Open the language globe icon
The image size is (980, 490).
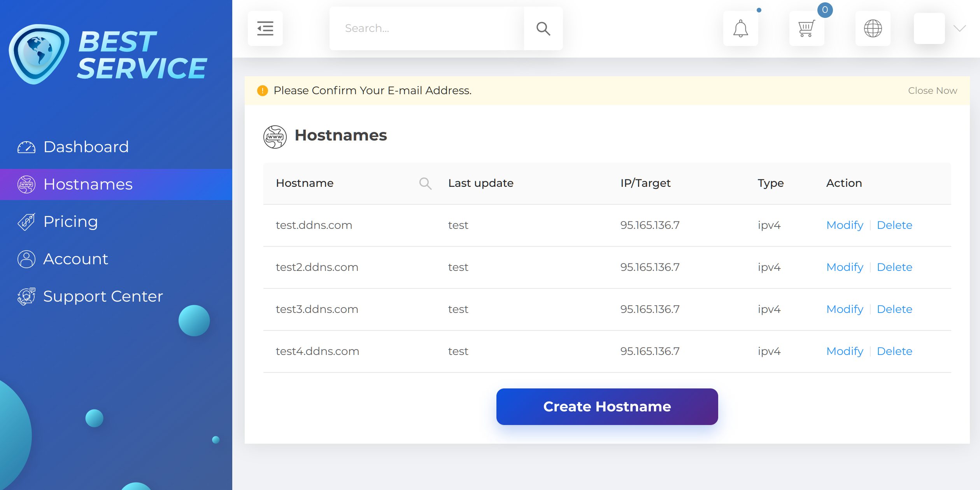873,28
